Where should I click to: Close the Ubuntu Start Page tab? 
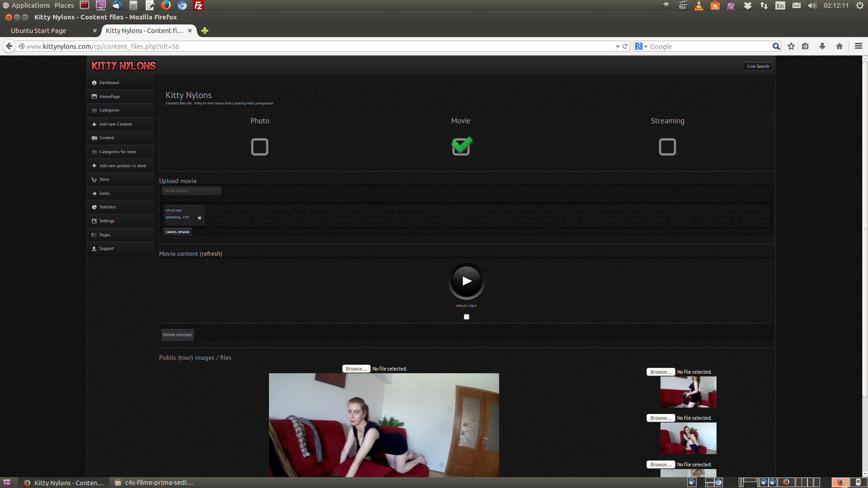tap(95, 31)
